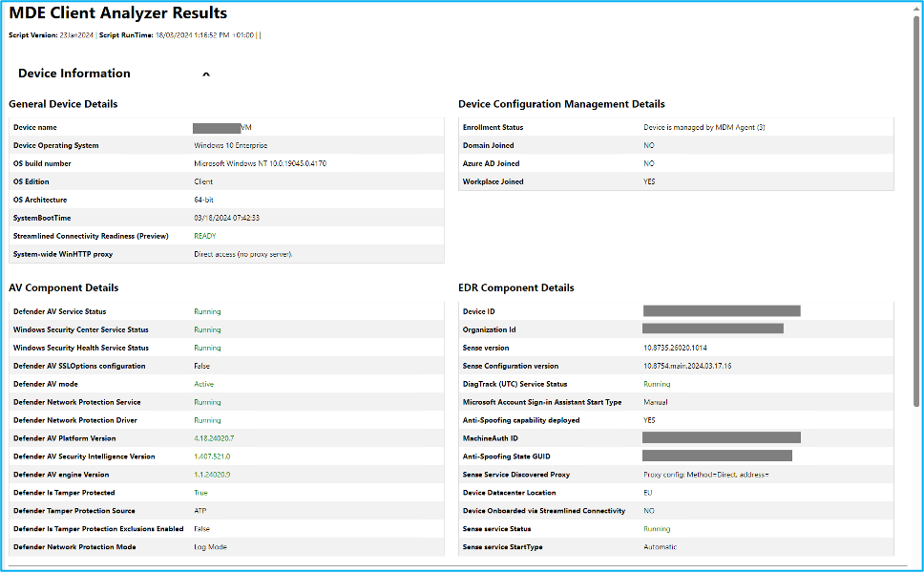Click the Manual Sign-in Assistant Start Type value
Screen dimensions: 924x573
click(x=656, y=402)
